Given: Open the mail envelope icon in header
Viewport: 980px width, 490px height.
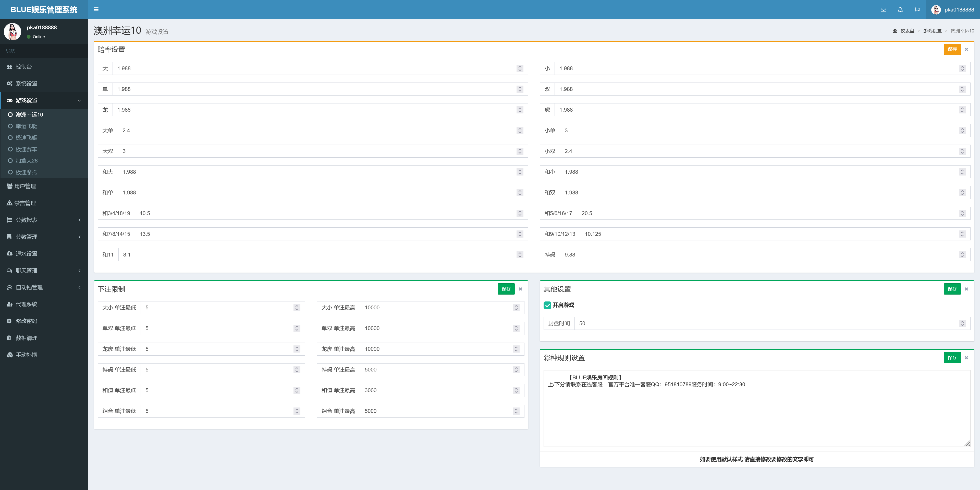Looking at the screenshot, I should (x=883, y=10).
